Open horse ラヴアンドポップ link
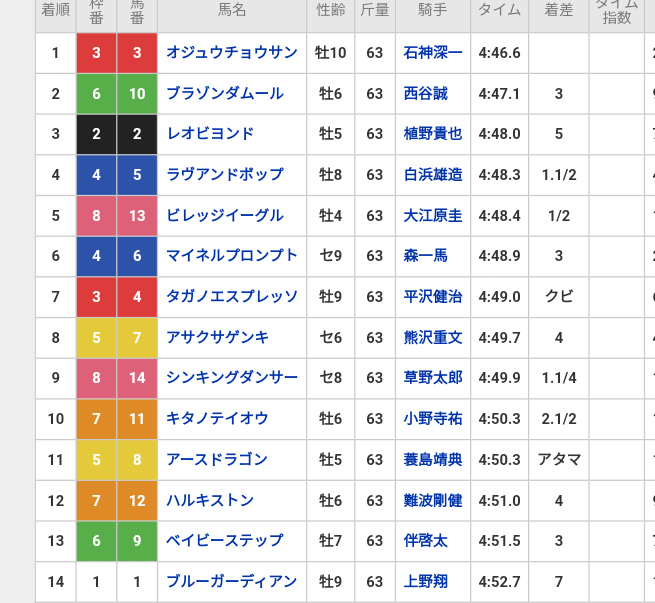Screen dimensions: 655x603 point(225,175)
